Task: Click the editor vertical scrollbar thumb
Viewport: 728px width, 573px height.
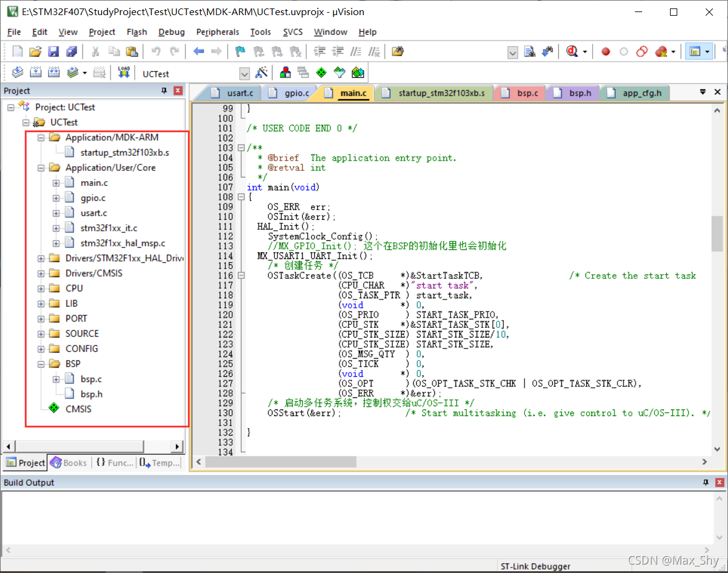Action: coord(717,234)
